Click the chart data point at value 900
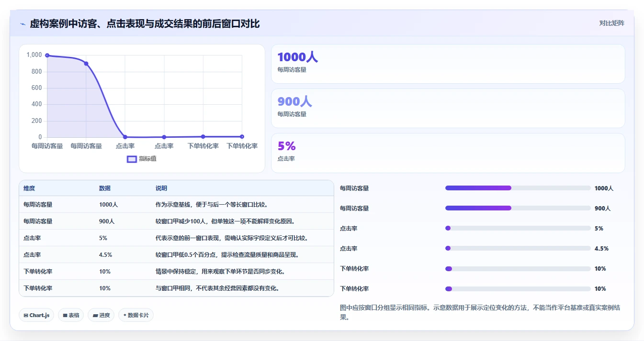This screenshot has width=644, height=341. (x=86, y=64)
